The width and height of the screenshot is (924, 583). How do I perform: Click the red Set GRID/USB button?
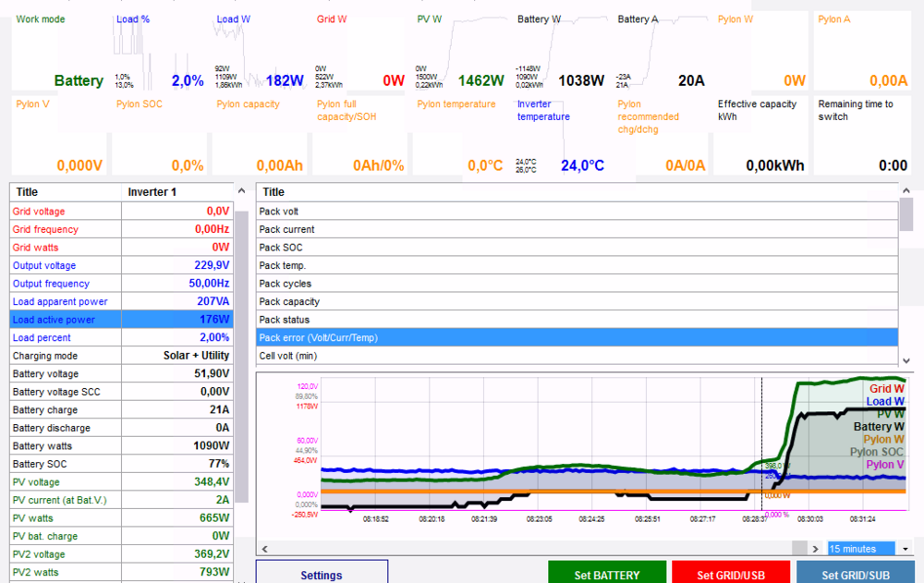coord(730,573)
